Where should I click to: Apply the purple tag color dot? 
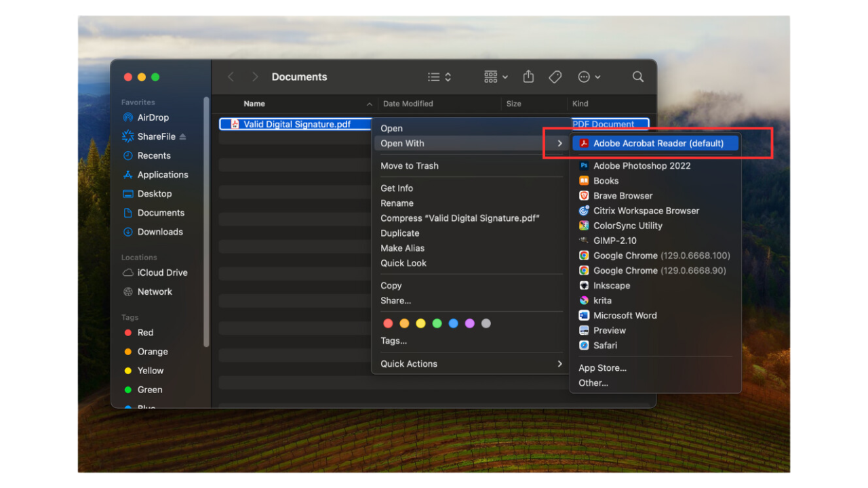click(x=469, y=323)
